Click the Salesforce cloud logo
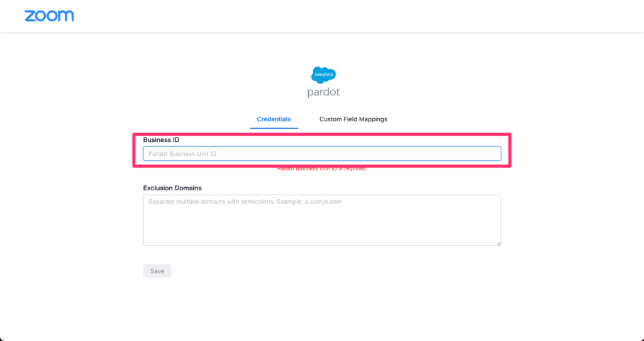Image resolution: width=644 pixels, height=341 pixels. click(x=323, y=75)
